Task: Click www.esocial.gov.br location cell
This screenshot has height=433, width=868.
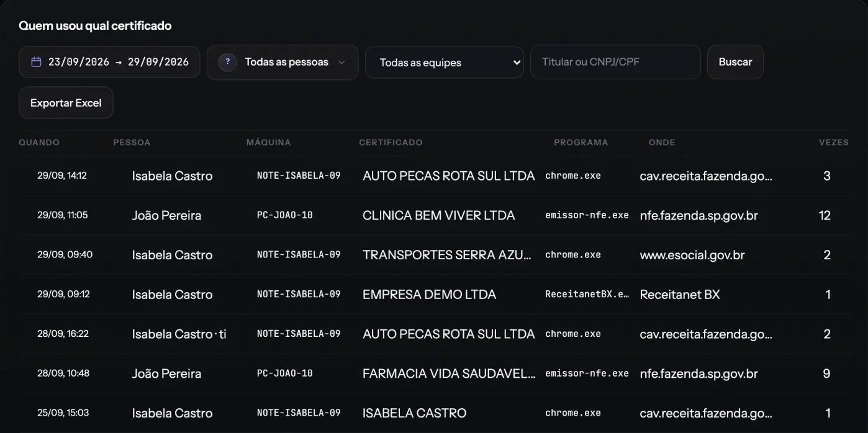Action: [692, 255]
